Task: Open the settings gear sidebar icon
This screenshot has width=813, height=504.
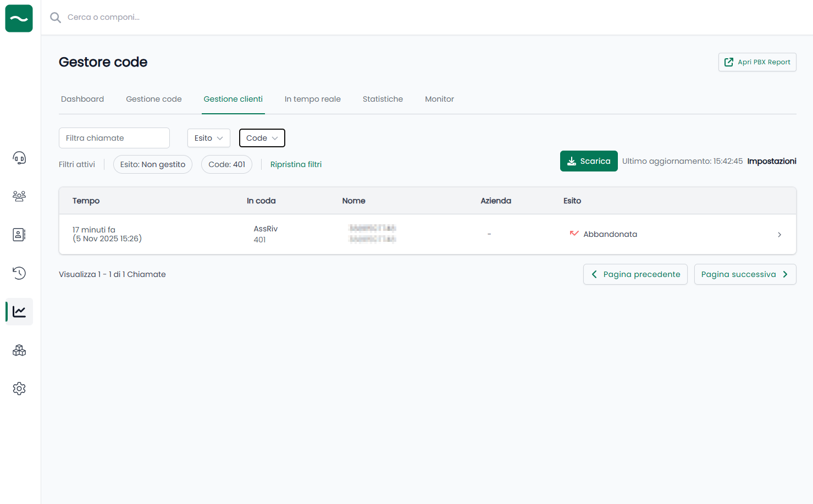Action: (19, 389)
